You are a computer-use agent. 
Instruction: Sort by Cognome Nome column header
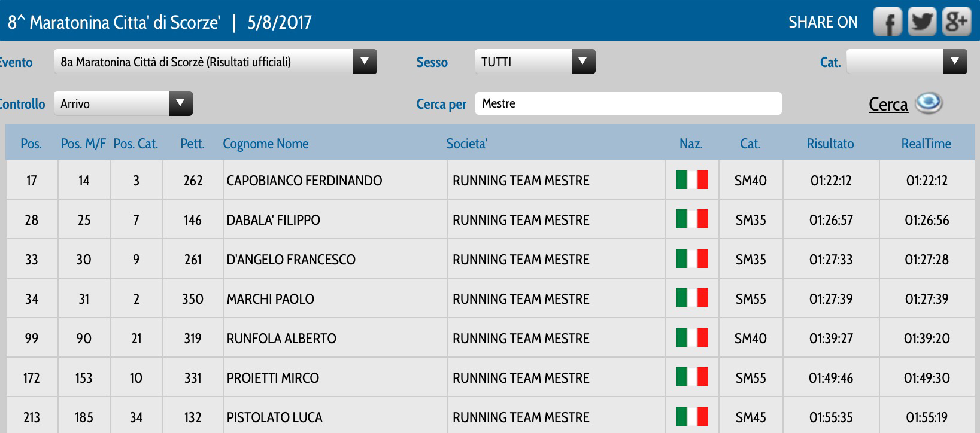(x=265, y=144)
